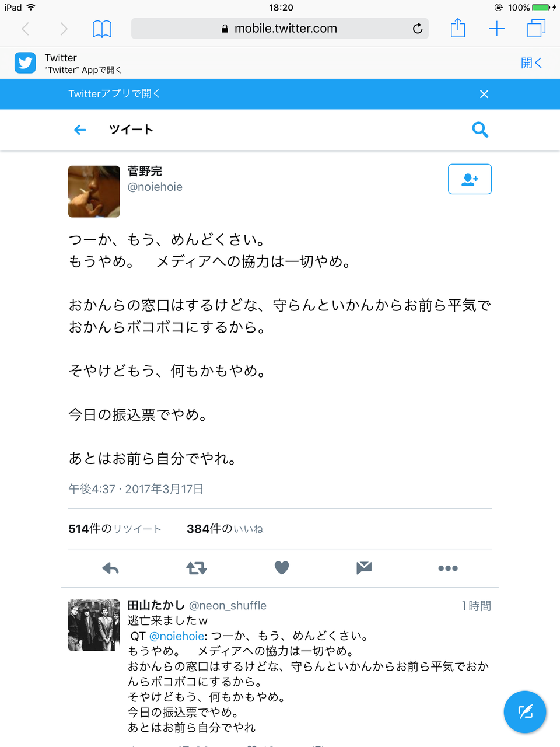
Task: Go back using the blue left arrow
Action: tap(80, 130)
